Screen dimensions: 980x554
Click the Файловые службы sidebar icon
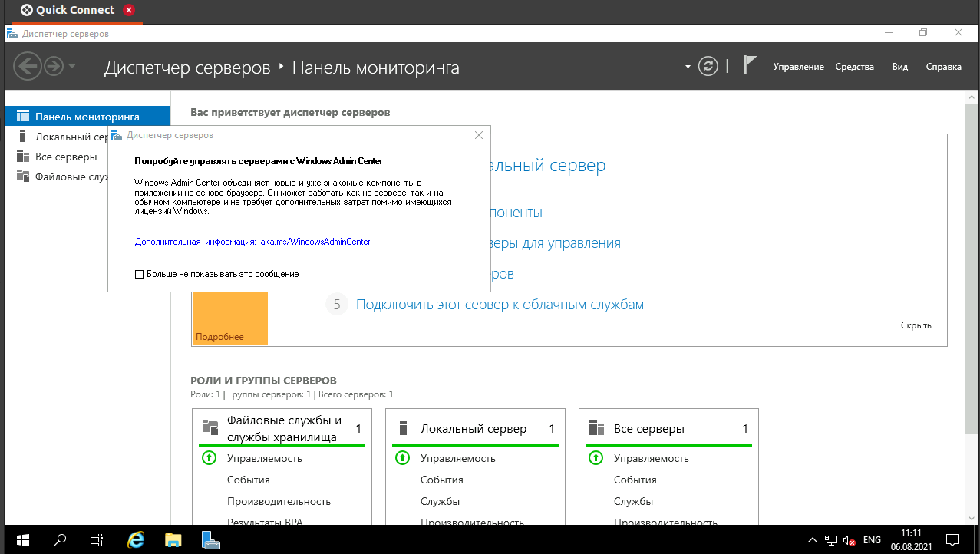tap(23, 176)
